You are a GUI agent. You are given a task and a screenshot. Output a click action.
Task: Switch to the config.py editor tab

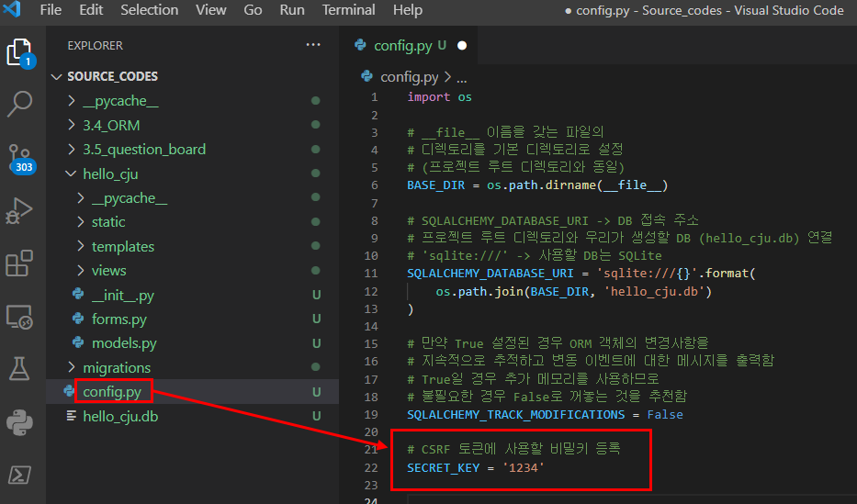click(x=410, y=45)
